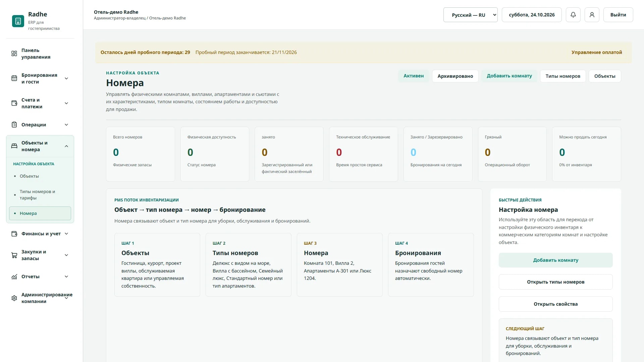644x362 pixels.
Task: Expand Финансы и учет chevron
Action: coord(66,234)
